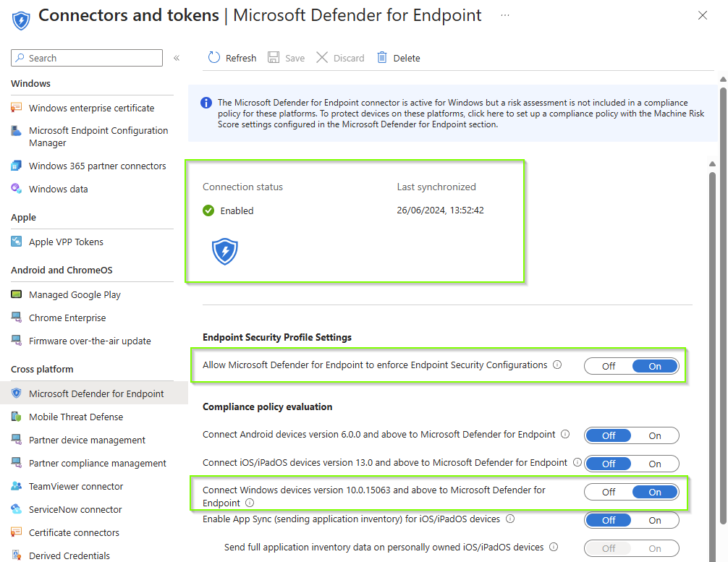Turn Off Endpoint Security Configurations enforcement

tap(608, 366)
